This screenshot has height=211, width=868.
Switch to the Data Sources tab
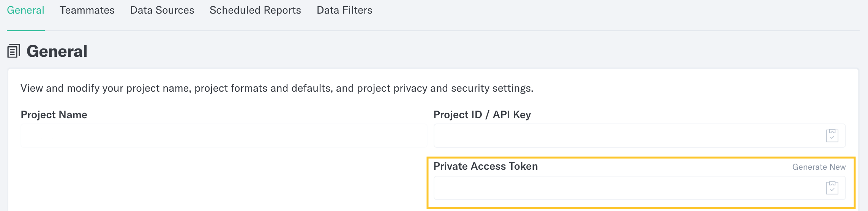click(162, 10)
